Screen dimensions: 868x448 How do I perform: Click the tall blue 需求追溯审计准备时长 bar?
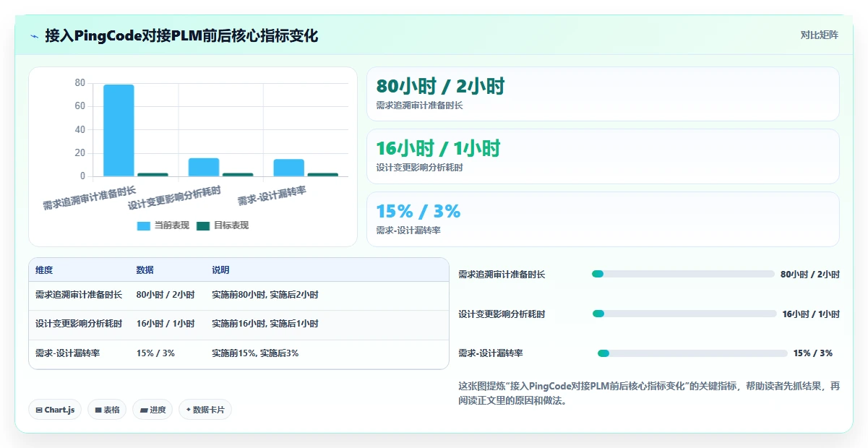click(119, 130)
